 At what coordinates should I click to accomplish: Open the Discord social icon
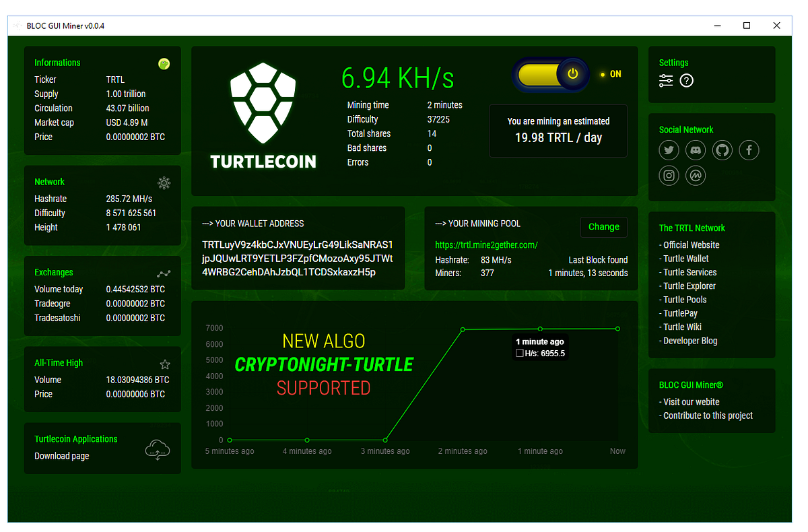pyautogui.click(x=695, y=150)
